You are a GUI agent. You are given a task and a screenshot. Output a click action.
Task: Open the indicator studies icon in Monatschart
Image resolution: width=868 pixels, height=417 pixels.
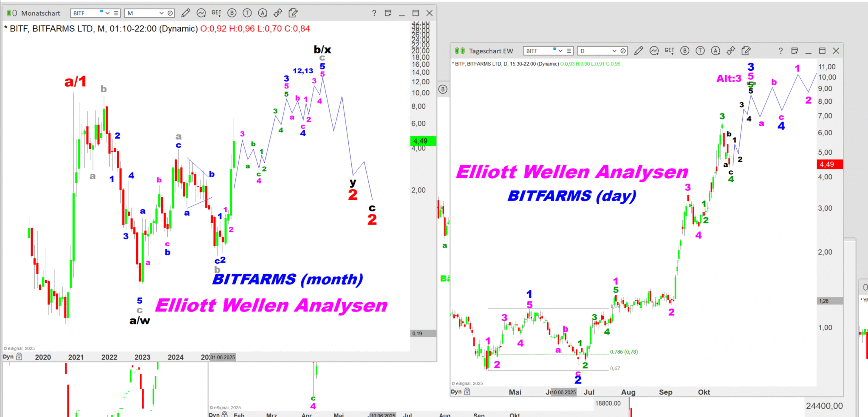tap(201, 13)
